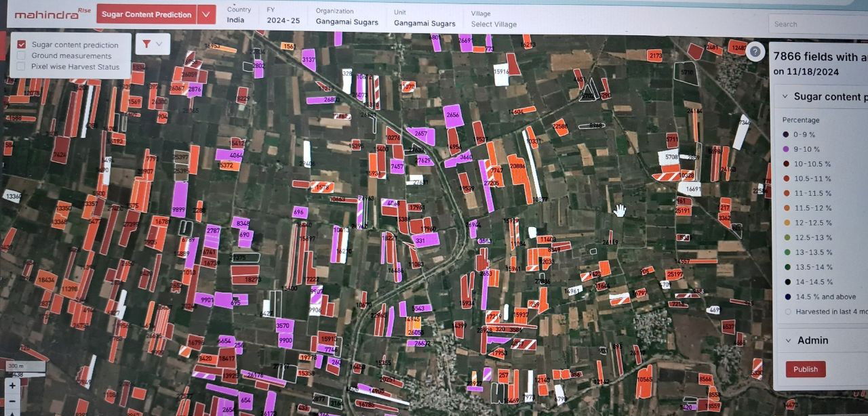This screenshot has width=868, height=416.
Task: Select orange field labeled 25197
Action: tap(674, 274)
